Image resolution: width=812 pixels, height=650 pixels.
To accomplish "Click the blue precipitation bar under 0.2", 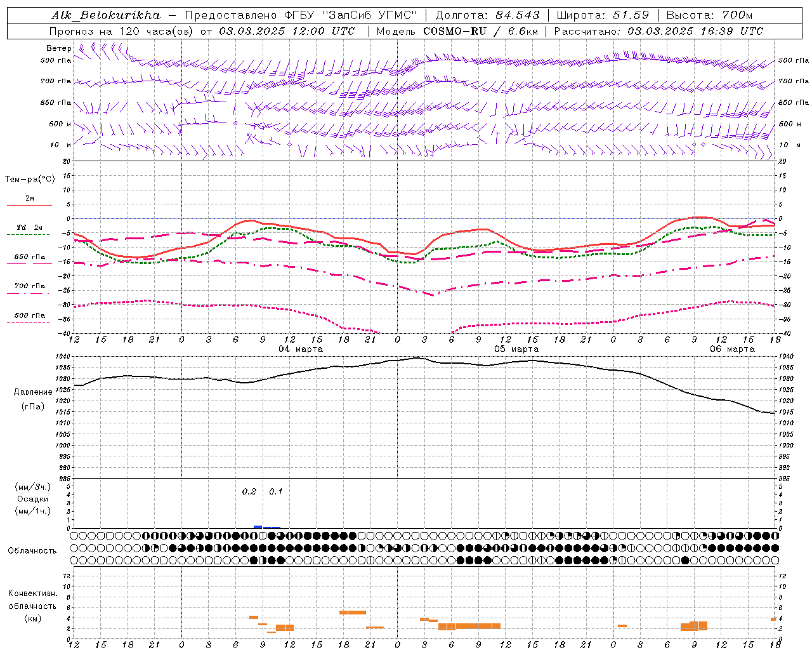I will tap(258, 526).
